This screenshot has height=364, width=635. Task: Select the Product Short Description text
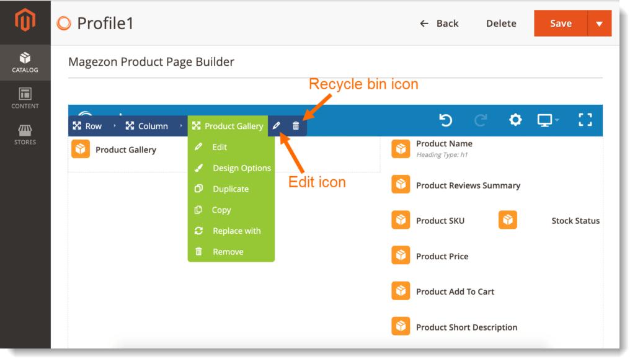click(466, 327)
